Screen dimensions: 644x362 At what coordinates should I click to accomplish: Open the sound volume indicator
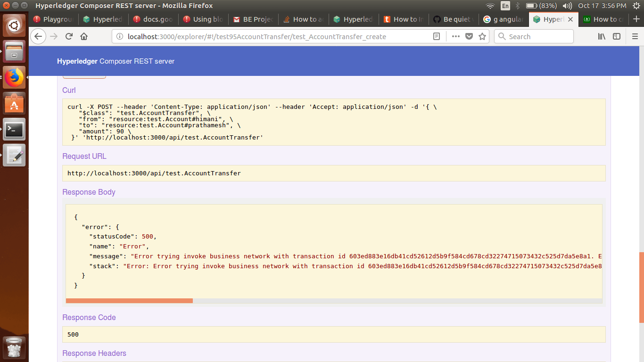pos(568,6)
